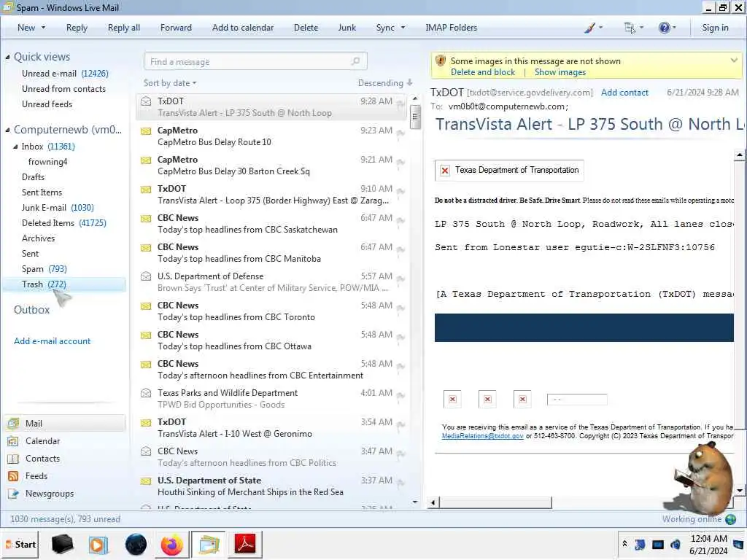Open the paintbrush colorizer toolbar icon
The image size is (747, 560).
point(589,28)
